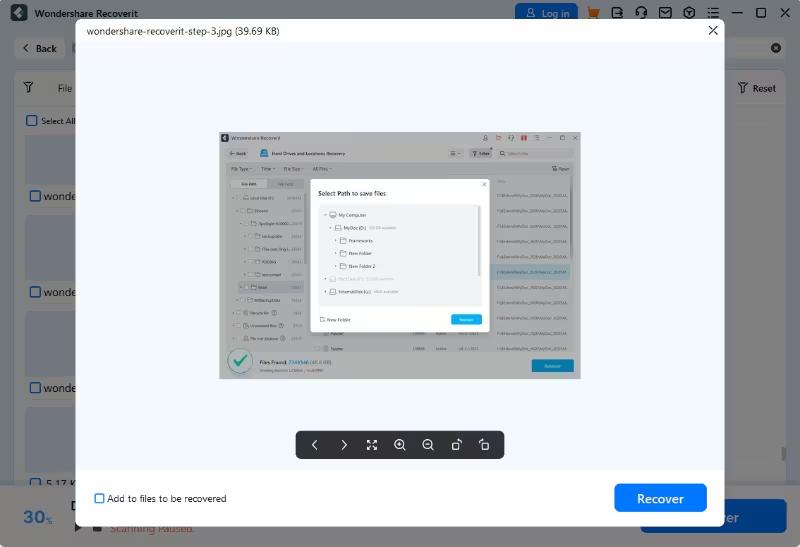Fit preview to fullscreen view

[x=372, y=445]
